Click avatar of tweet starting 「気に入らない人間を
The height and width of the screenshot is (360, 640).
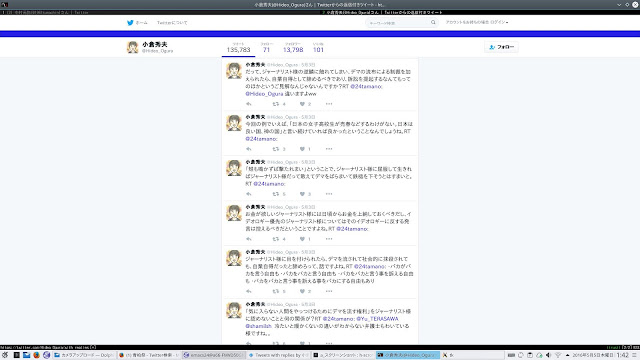[x=234, y=311]
